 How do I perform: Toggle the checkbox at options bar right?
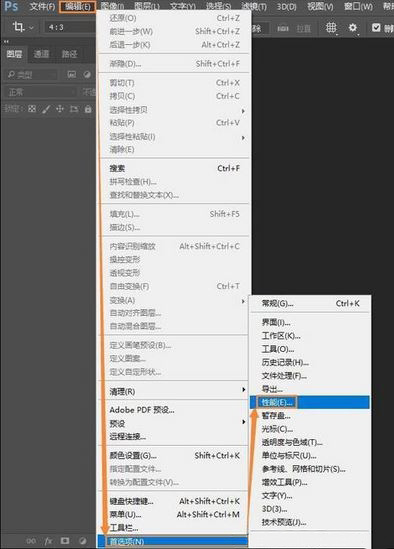point(376,27)
